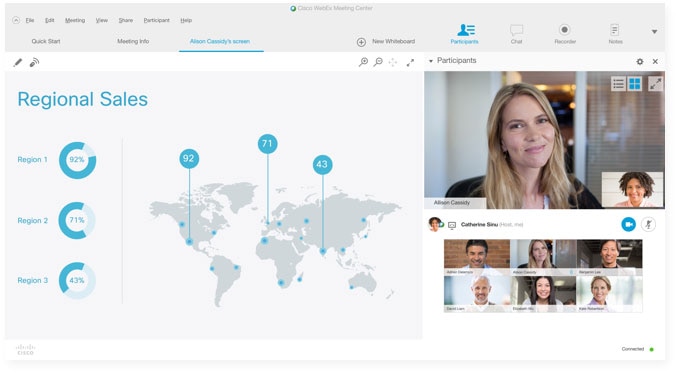Image resolution: width=676 pixels, height=373 pixels.
Task: Toggle Catherine Sinu's video camera
Action: [x=629, y=224]
